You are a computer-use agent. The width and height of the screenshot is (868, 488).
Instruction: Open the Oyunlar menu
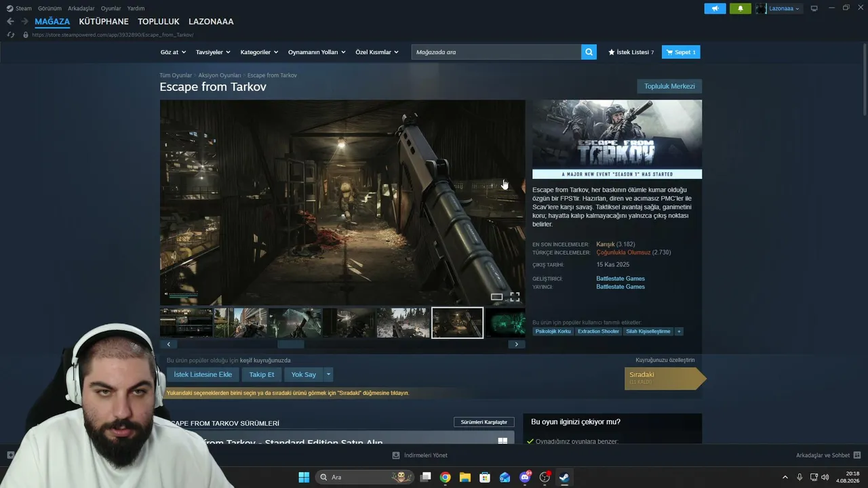click(x=111, y=8)
